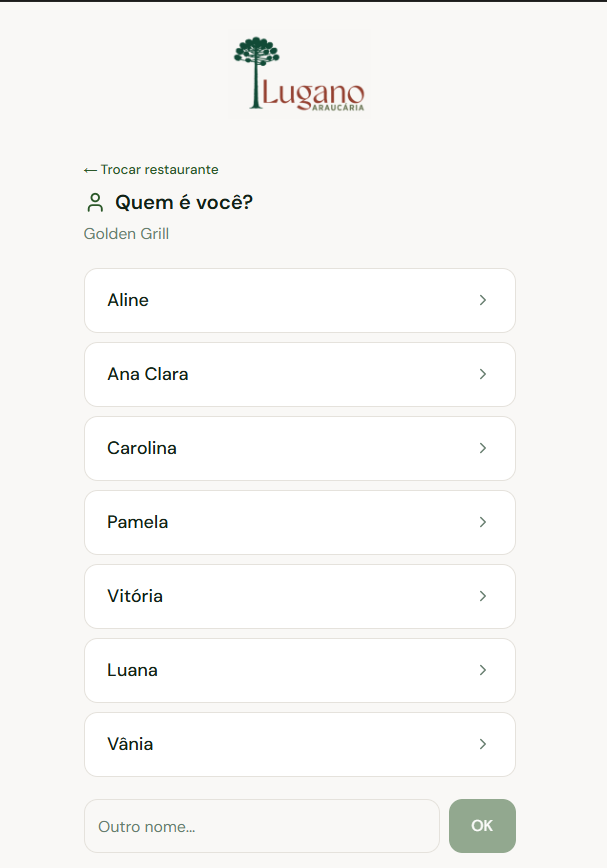The image size is (607, 868).
Task: Pick the Vânia name entry
Action: (299, 744)
